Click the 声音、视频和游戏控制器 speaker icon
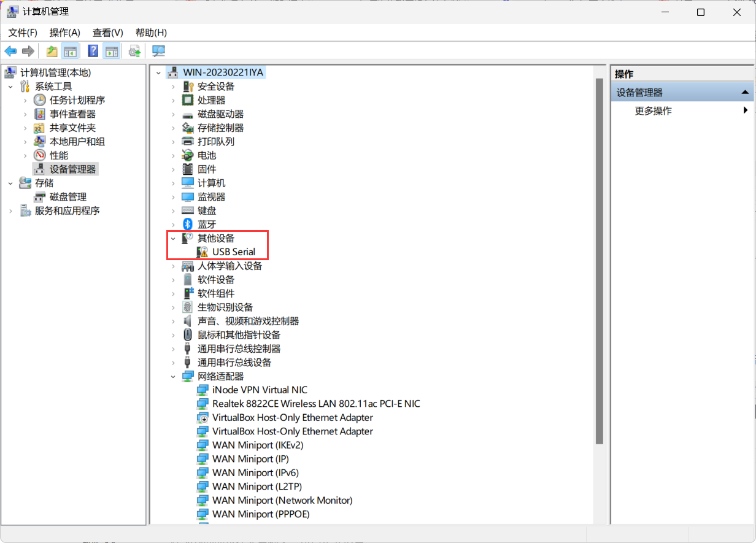 [x=188, y=321]
